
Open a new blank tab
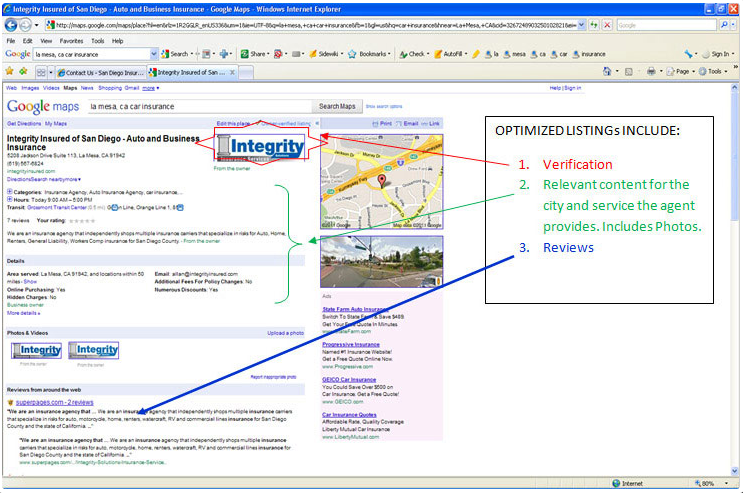[x=245, y=73]
